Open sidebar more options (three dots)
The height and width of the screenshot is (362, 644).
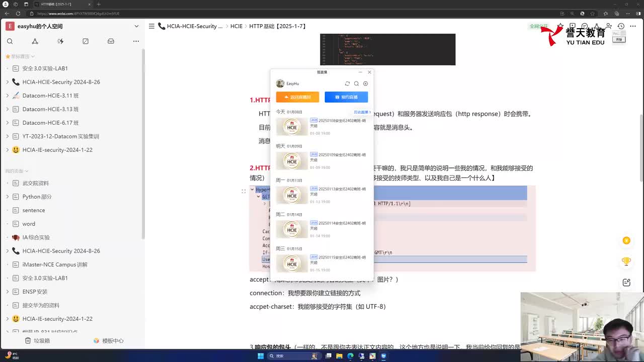point(136,41)
